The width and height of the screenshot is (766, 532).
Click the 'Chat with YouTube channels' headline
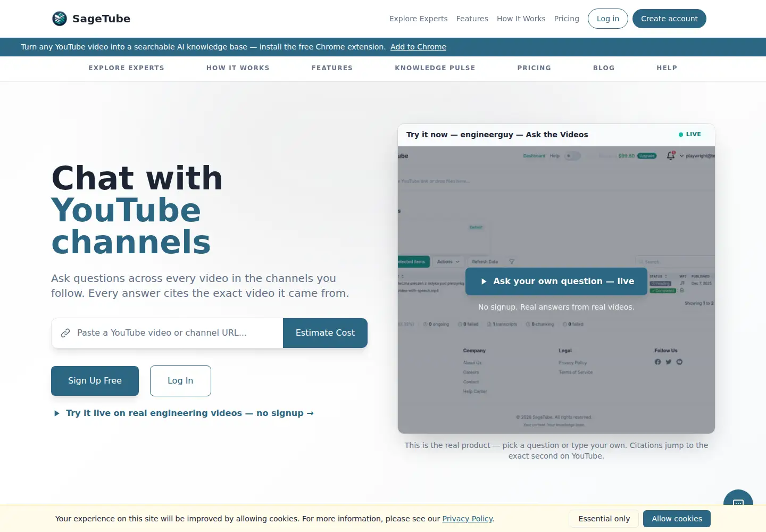pyautogui.click(x=137, y=210)
